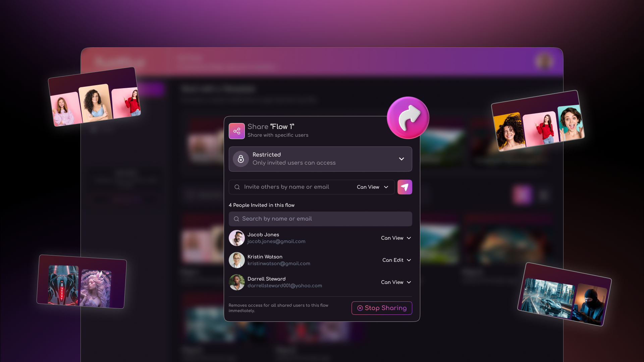Open the Can View invite permission dropdown

coord(373,187)
